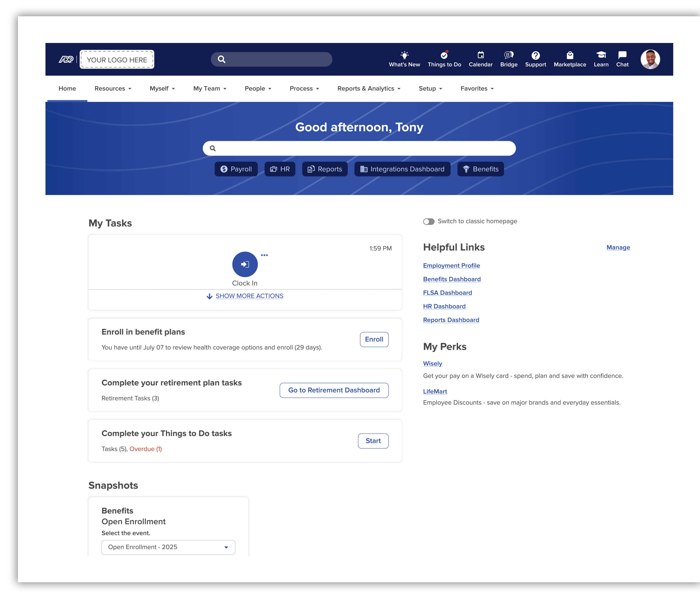This screenshot has height=601, width=700.
Task: Expand the Reports & Analytics menu
Action: pos(368,88)
